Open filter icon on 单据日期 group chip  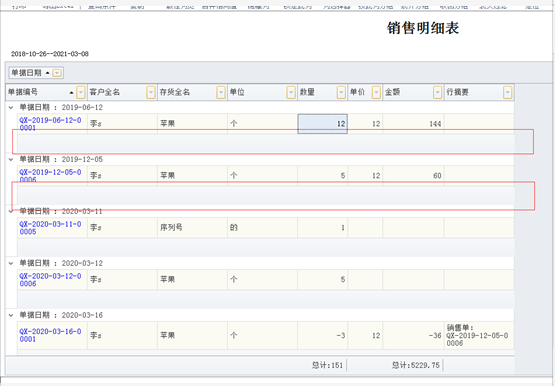57,73
